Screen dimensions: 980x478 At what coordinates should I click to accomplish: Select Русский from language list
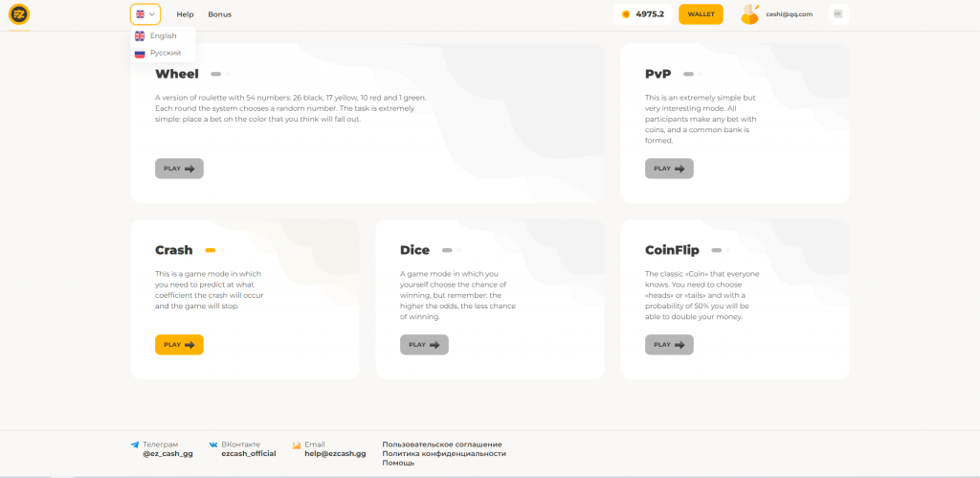(165, 53)
